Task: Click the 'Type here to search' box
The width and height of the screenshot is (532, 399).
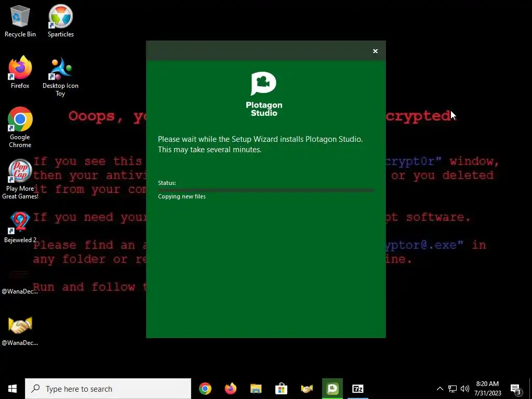Action: [x=108, y=389]
